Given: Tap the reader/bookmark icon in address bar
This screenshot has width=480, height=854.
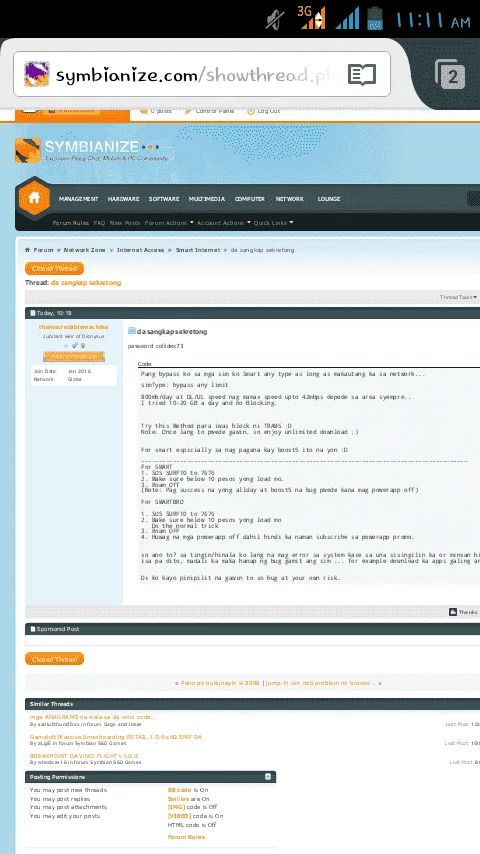Looking at the screenshot, I should tap(362, 75).
